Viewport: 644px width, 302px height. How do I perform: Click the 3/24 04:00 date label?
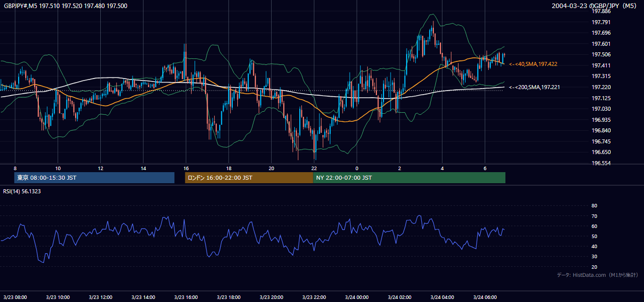[442, 297]
